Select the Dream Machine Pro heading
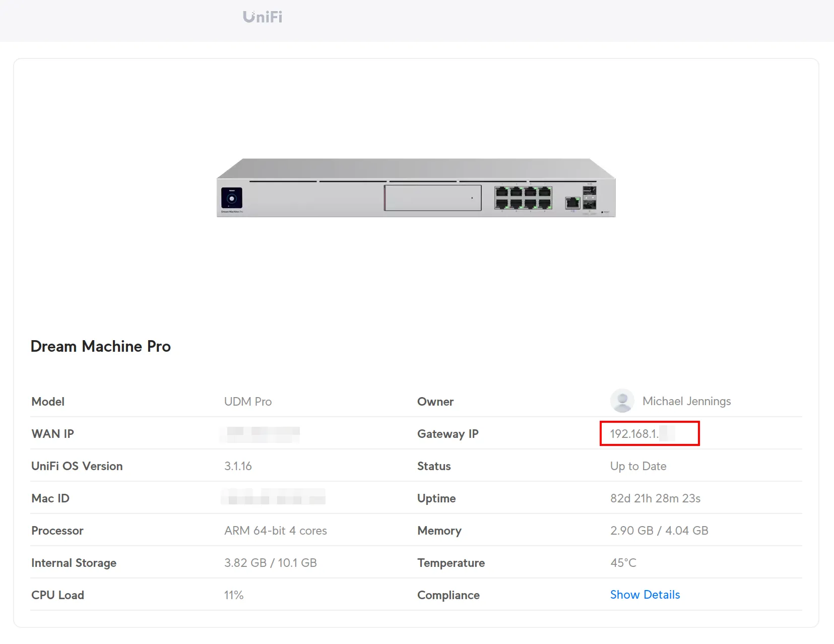The image size is (834, 644). click(x=100, y=346)
